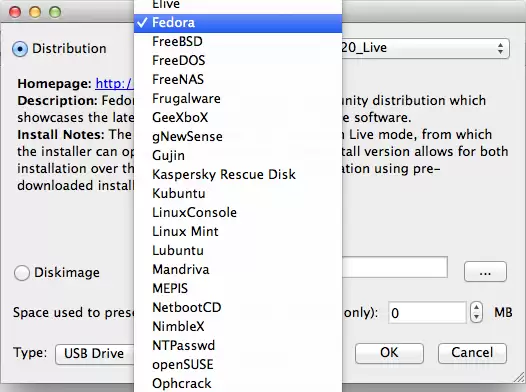Screen dimensions: 526x392
Task: Open the Fedora homepage link
Action: click(114, 83)
